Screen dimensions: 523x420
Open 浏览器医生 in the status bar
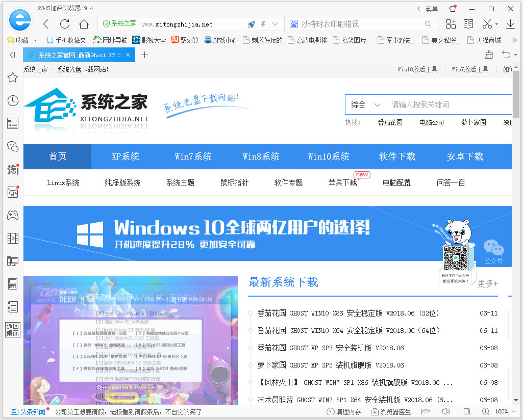pyautogui.click(x=390, y=412)
